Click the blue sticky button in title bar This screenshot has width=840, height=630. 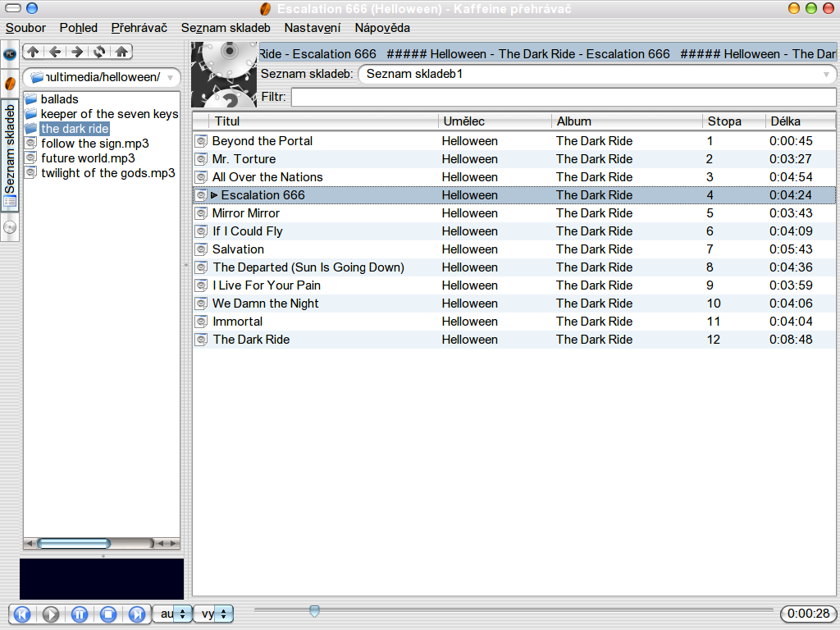(32, 8)
